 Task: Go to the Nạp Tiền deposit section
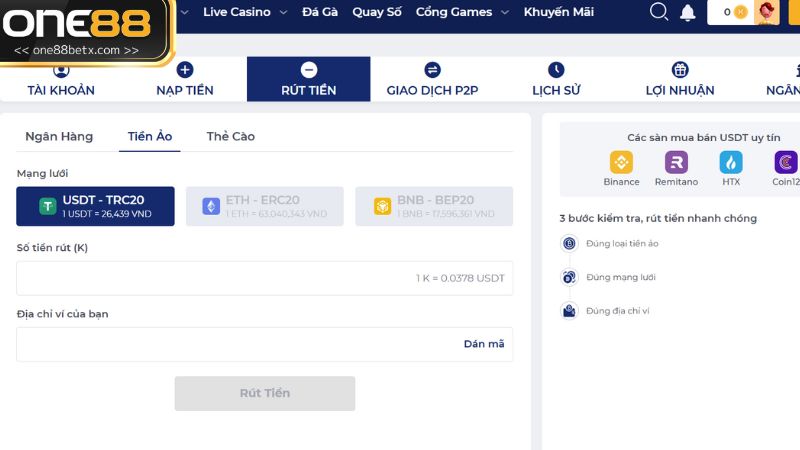185,80
